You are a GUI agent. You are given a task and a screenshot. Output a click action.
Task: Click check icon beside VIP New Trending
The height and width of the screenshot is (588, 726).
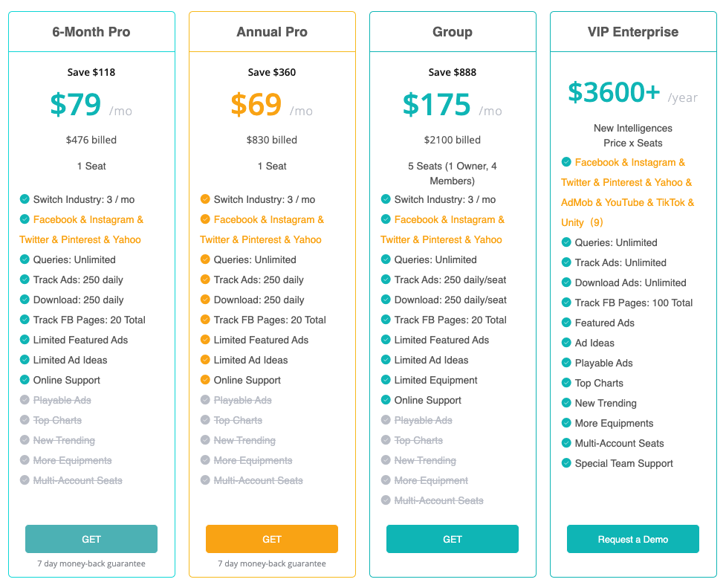click(x=566, y=403)
